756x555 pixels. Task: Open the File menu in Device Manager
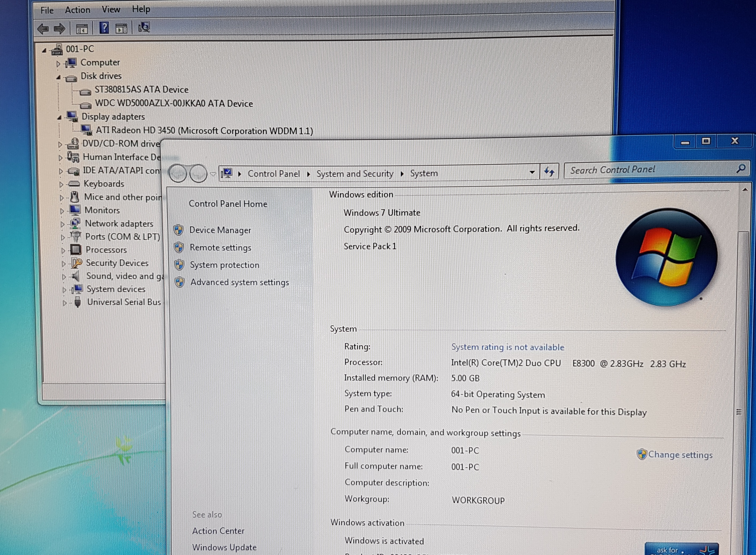coord(47,10)
